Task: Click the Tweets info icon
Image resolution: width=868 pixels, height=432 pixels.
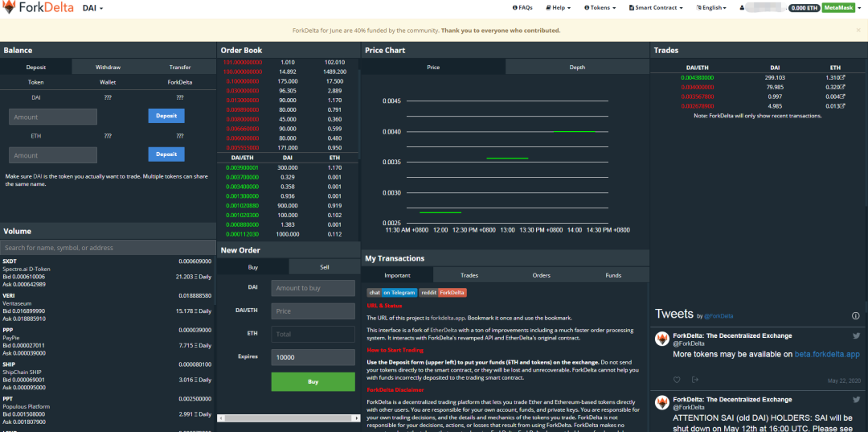Action: click(855, 316)
